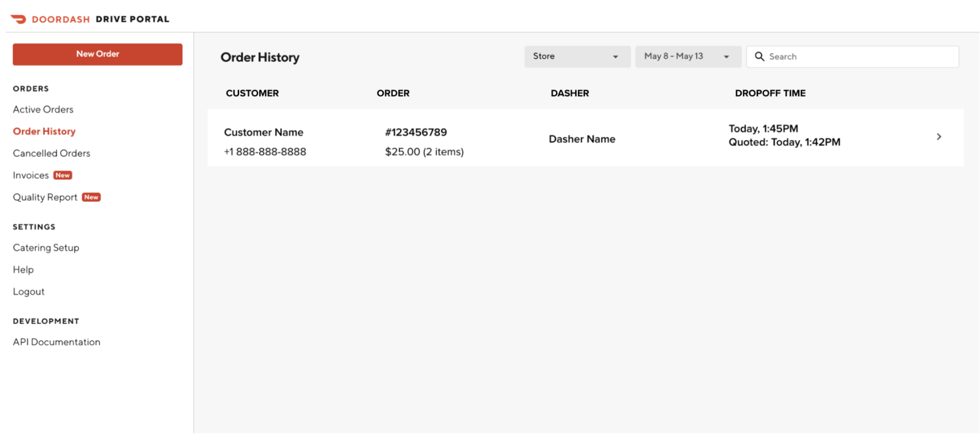
Task: Open Catering Setup settings
Action: [x=46, y=248]
